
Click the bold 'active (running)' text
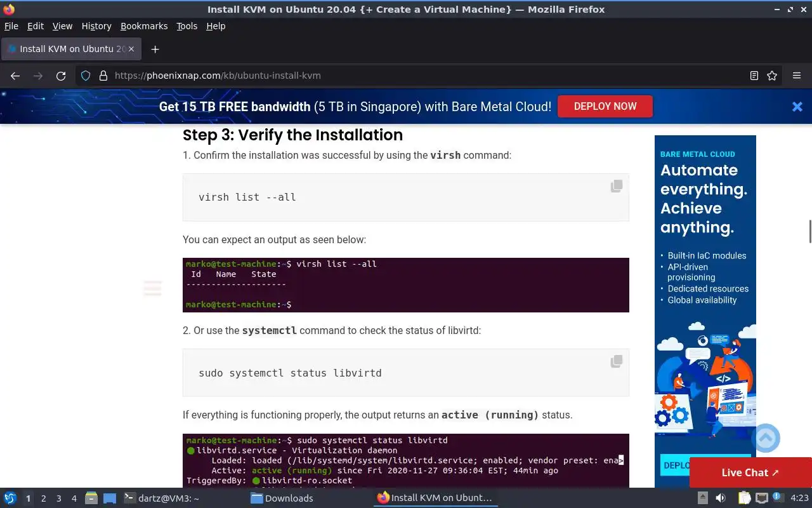(x=490, y=415)
